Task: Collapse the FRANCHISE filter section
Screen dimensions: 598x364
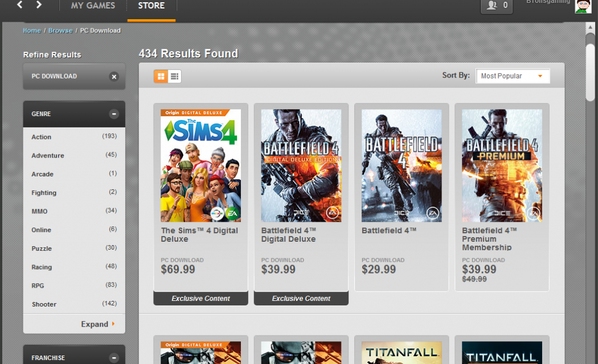Action: (114, 358)
